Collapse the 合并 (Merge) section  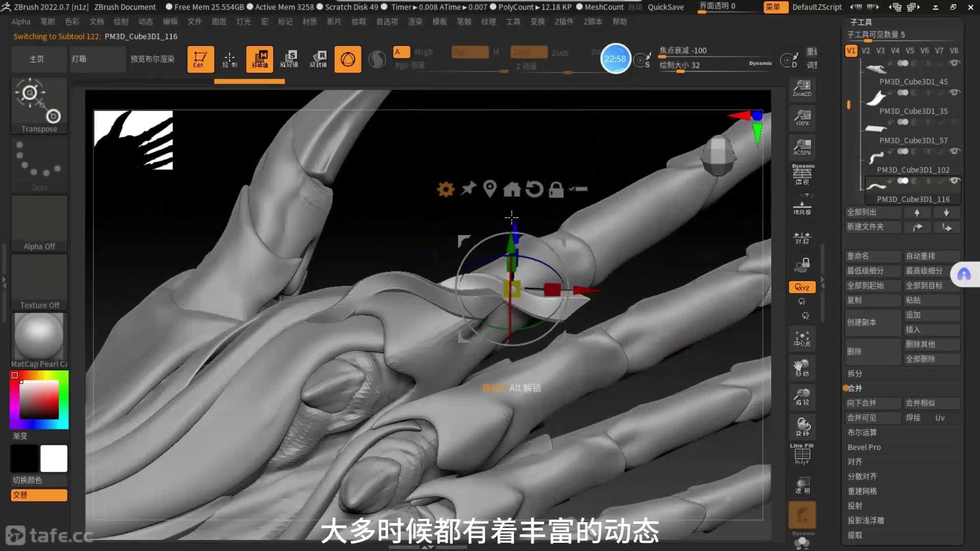click(855, 388)
